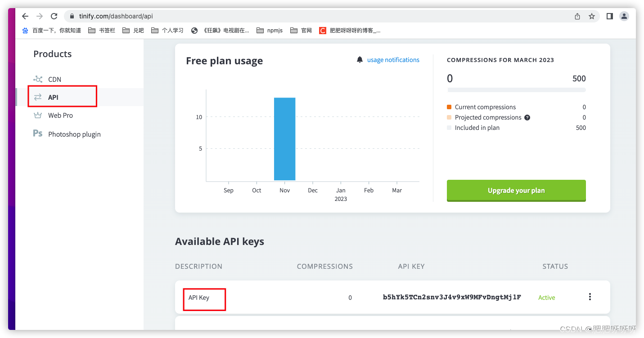
Task: Click the browser forward arrow
Action: point(40,16)
